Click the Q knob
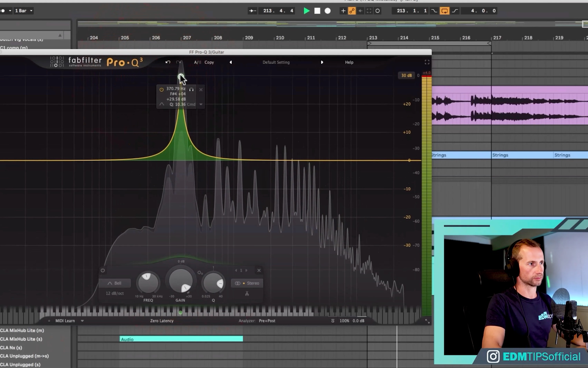Screen dimensions: 588x368 [213, 283]
